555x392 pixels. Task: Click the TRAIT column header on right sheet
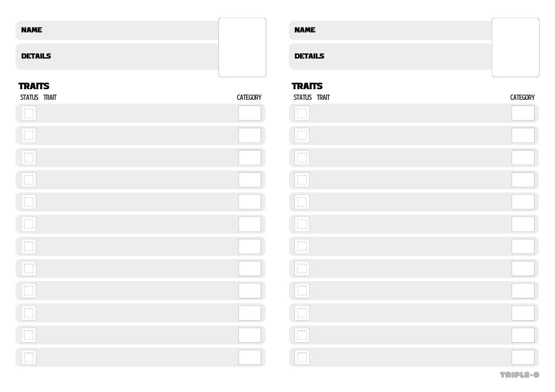point(323,98)
